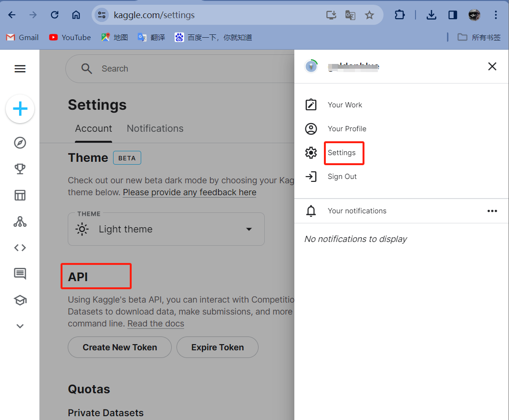
Task: Open the translate page icon
Action: coord(350,15)
